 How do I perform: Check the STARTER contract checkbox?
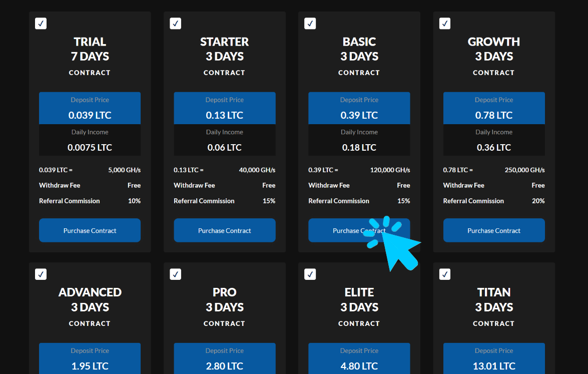[175, 23]
